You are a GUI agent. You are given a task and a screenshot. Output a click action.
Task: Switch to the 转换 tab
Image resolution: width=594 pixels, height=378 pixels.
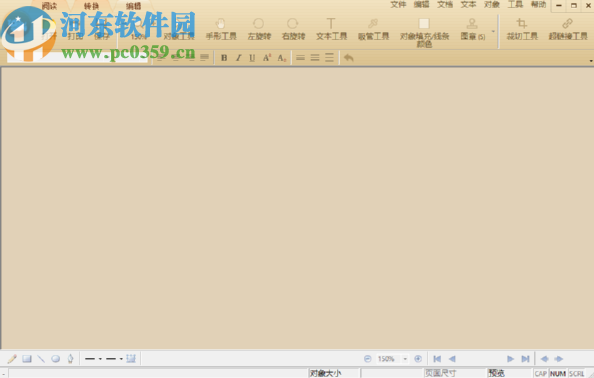pos(91,6)
